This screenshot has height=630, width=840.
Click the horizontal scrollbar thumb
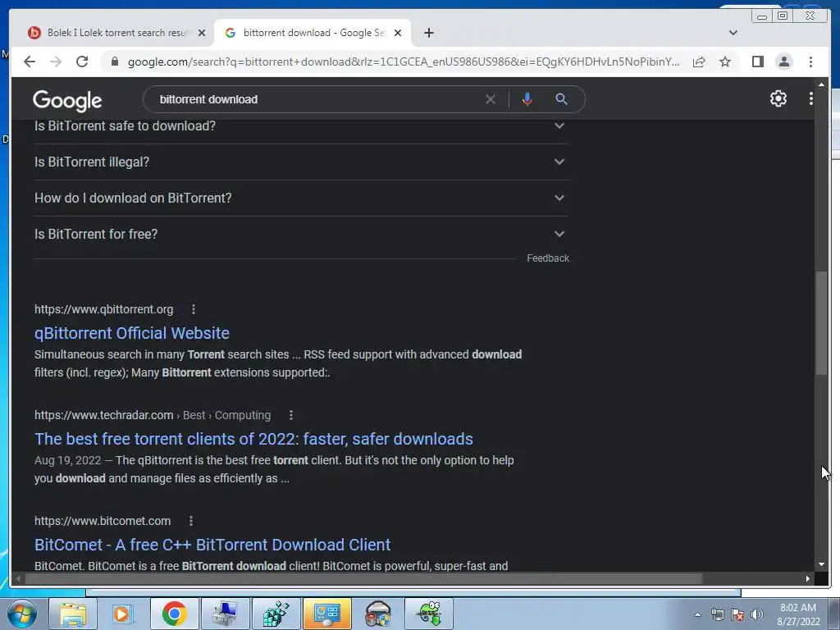coord(363,578)
